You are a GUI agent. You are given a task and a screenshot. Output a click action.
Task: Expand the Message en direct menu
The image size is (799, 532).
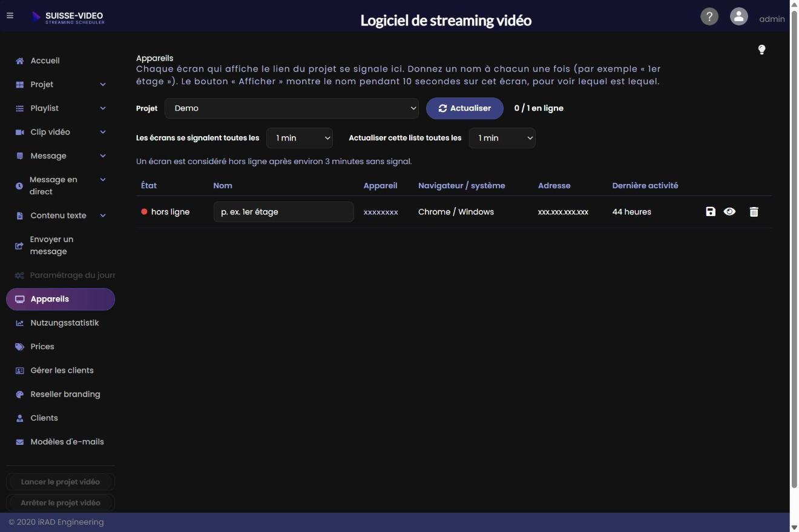tap(61, 185)
